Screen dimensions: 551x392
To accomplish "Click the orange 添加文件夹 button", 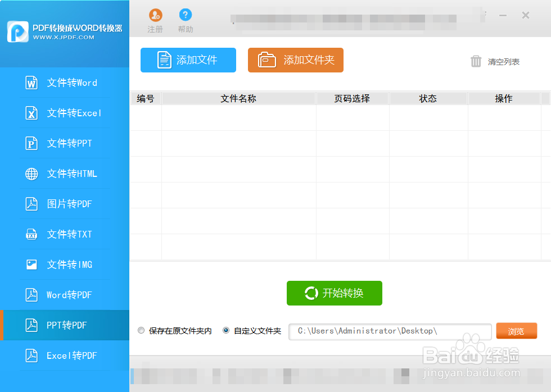I will coord(296,60).
